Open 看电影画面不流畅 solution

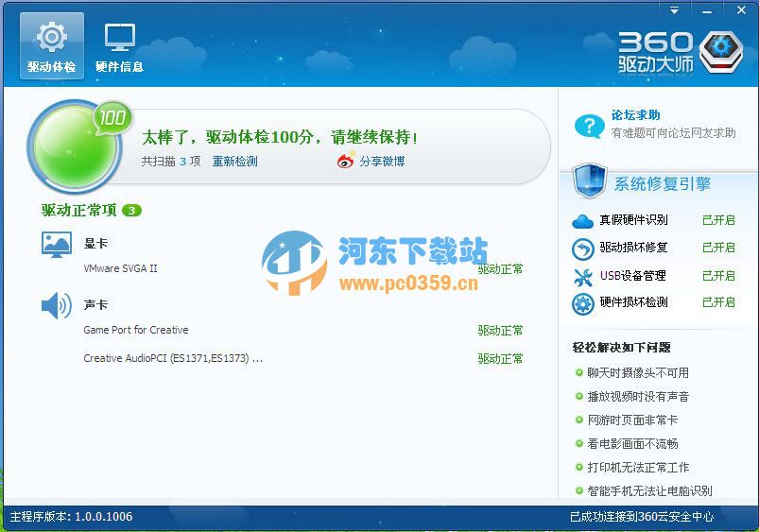click(x=632, y=444)
